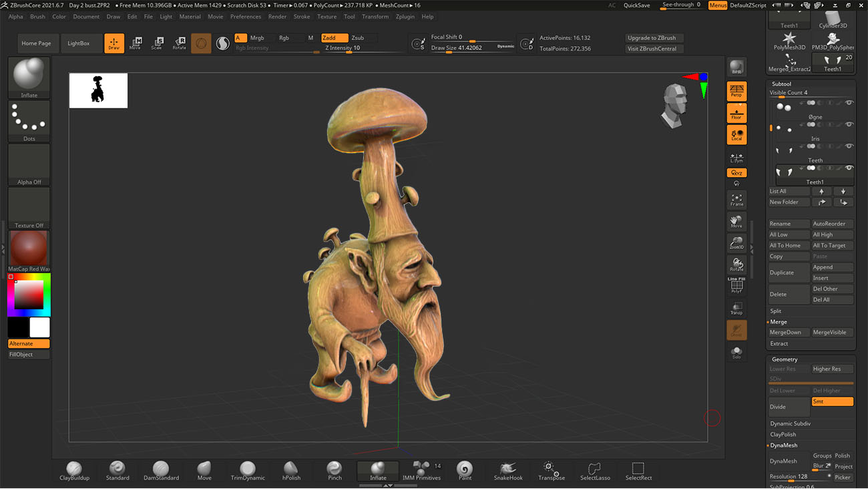Open the Transpose tool
This screenshot has width=868, height=489.
[551, 470]
